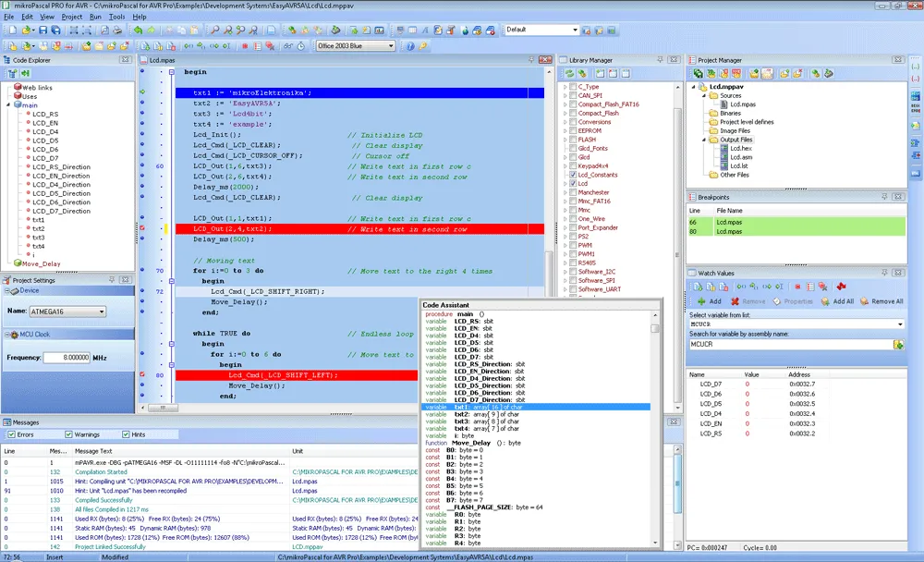This screenshot has height=562, width=924.
Task: Expand the CAN_SPI library node
Action: click(x=565, y=95)
